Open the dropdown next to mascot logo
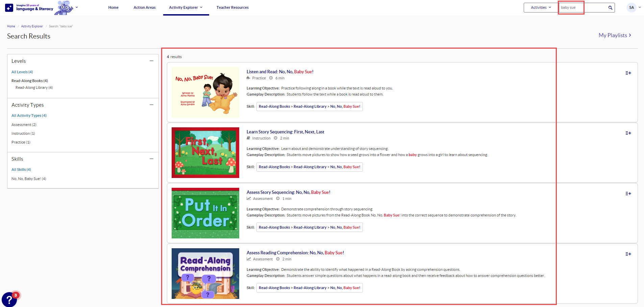The height and width of the screenshot is (307, 644). point(77,7)
